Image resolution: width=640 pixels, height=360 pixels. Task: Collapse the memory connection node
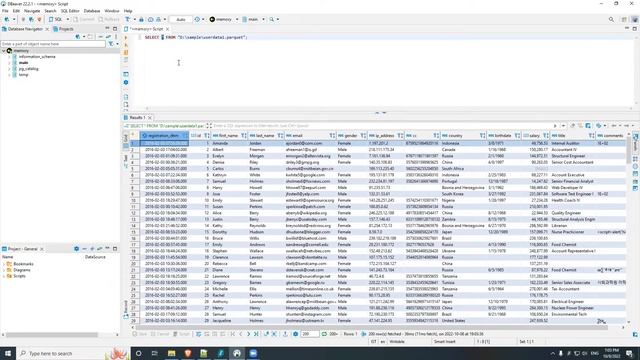pos(4,51)
